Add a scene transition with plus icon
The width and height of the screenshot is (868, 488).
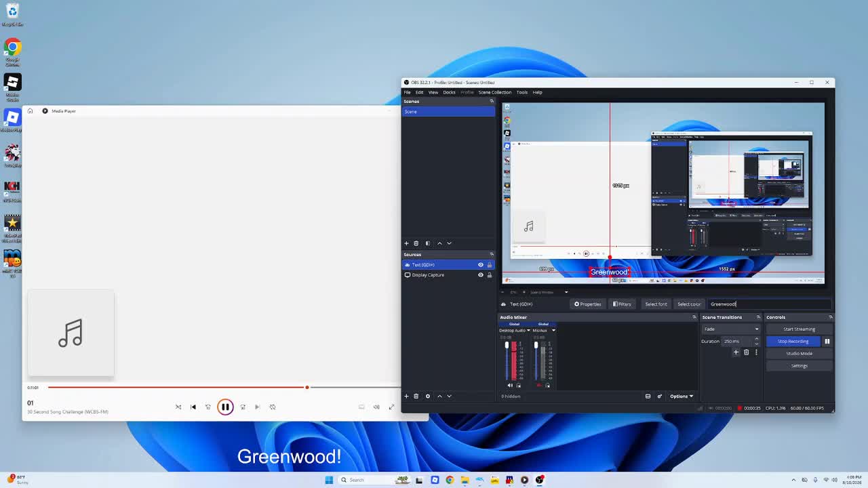[x=736, y=352]
